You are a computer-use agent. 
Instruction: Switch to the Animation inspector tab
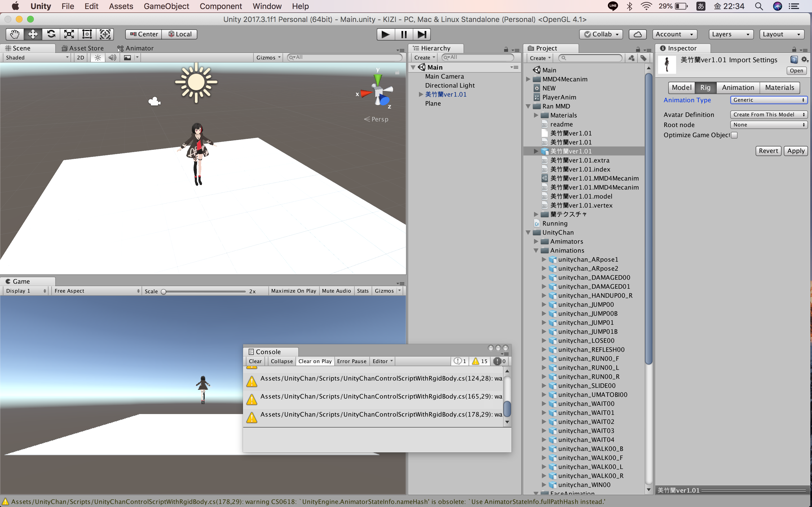(738, 87)
